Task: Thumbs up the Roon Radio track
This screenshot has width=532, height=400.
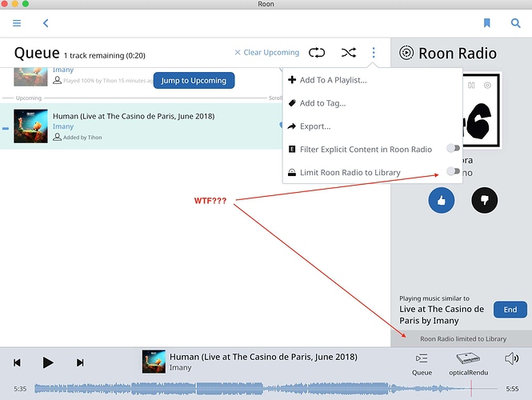Action: pyautogui.click(x=442, y=200)
